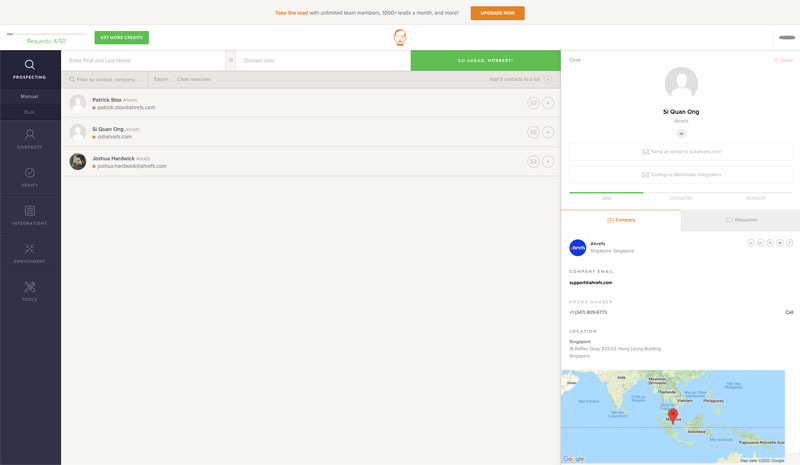This screenshot has width=800, height=465.
Task: Set lead status to Won/Lost
Action: [756, 198]
